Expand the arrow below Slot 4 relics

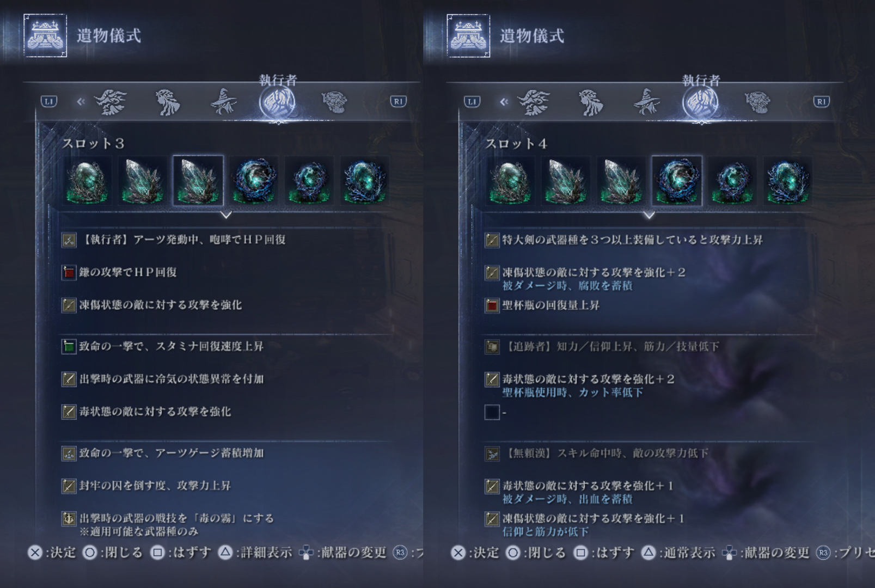(x=649, y=215)
